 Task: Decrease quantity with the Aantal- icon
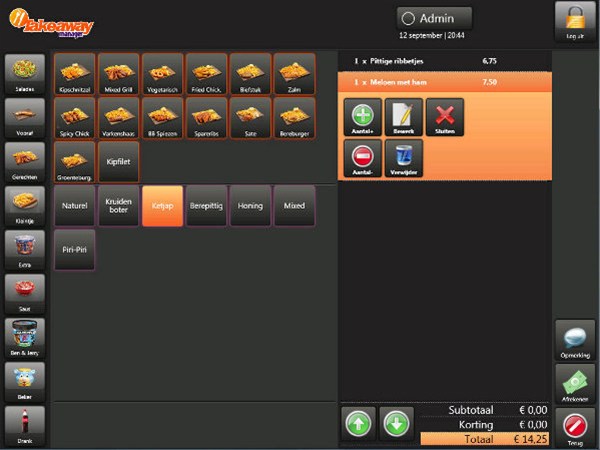362,159
